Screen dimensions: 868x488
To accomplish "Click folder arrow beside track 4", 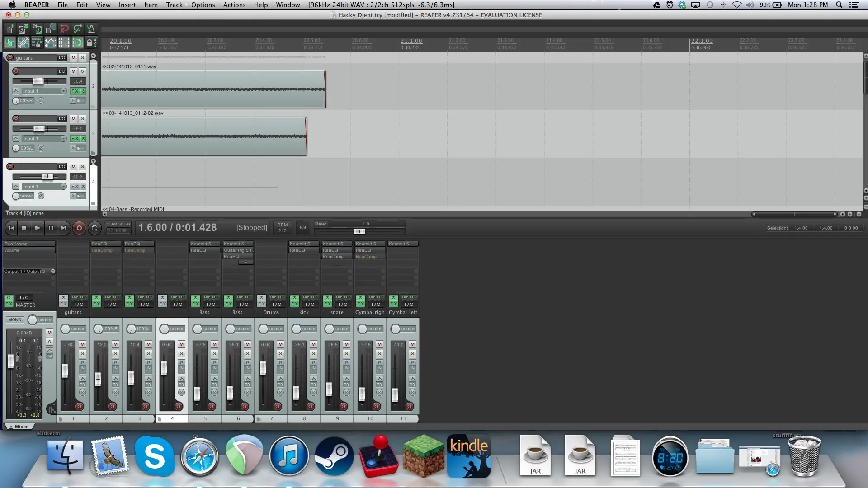I will (x=94, y=161).
